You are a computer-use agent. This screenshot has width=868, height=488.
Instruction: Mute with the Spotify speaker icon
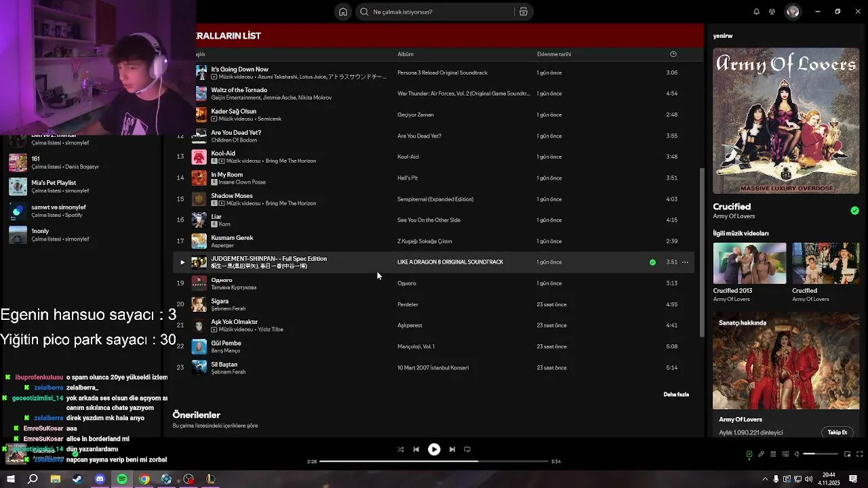[x=797, y=454]
